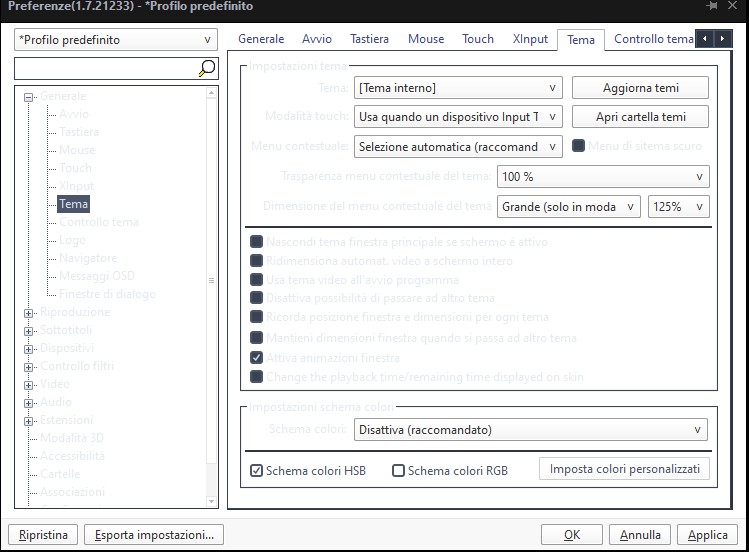Disable Attiva animazioni finestra checkbox
749x552 pixels.
[x=257, y=358]
